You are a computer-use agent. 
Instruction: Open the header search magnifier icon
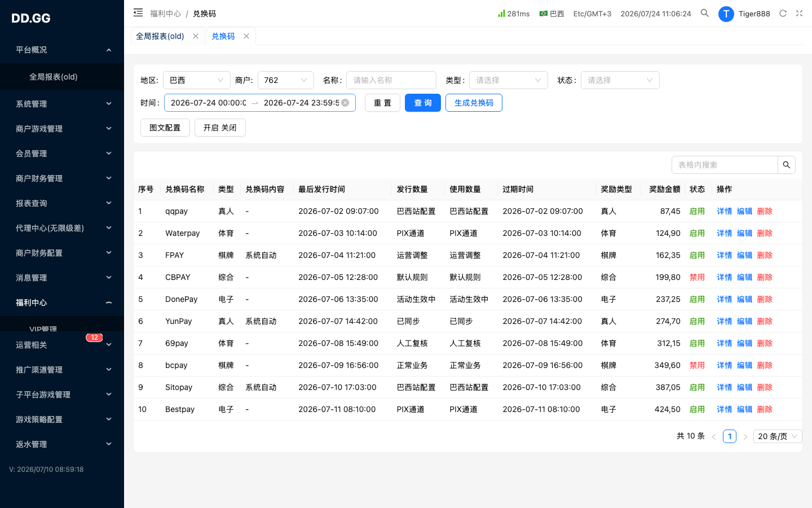705,13
